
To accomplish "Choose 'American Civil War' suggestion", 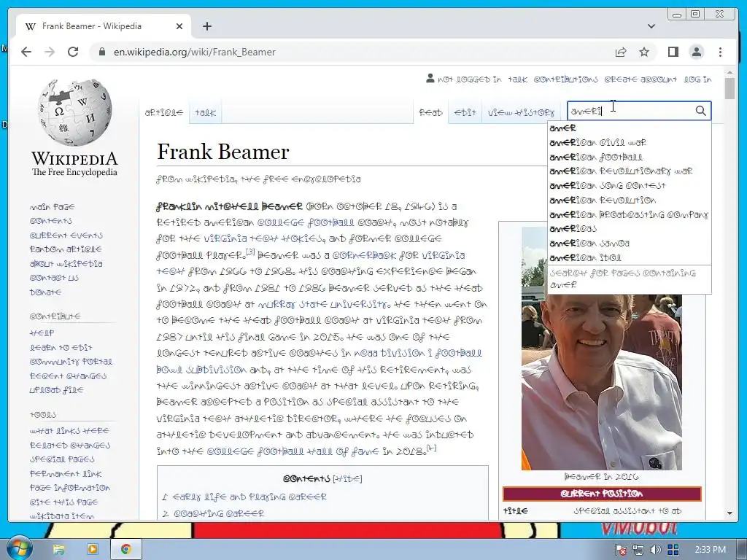I will click(x=630, y=142).
